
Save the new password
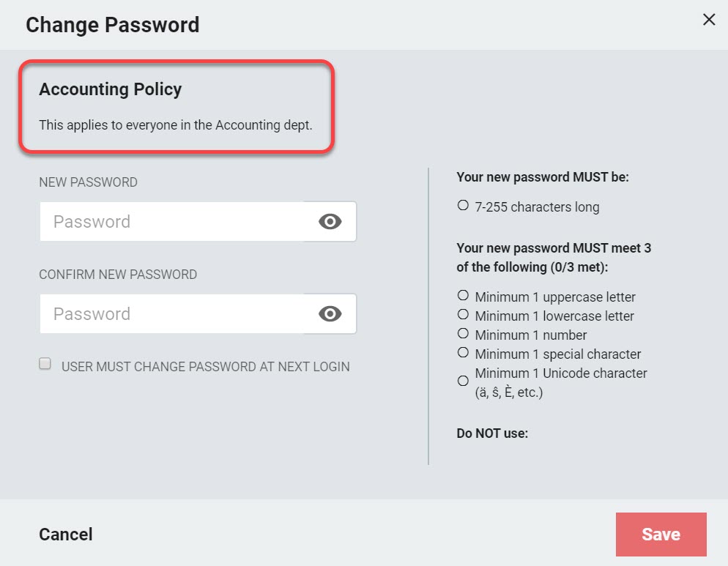coord(661,534)
